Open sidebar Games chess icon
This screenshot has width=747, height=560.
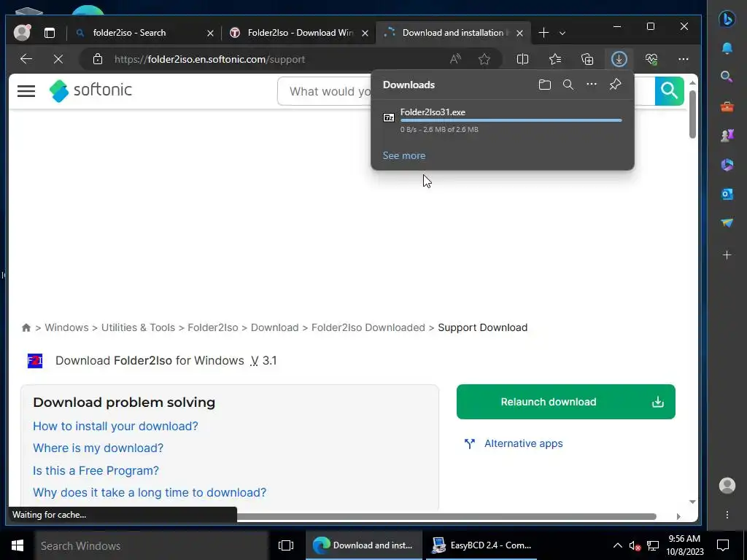(727, 136)
